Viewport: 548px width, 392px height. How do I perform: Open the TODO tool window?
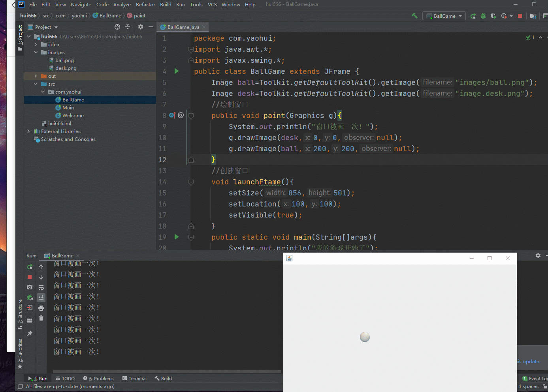65,378
